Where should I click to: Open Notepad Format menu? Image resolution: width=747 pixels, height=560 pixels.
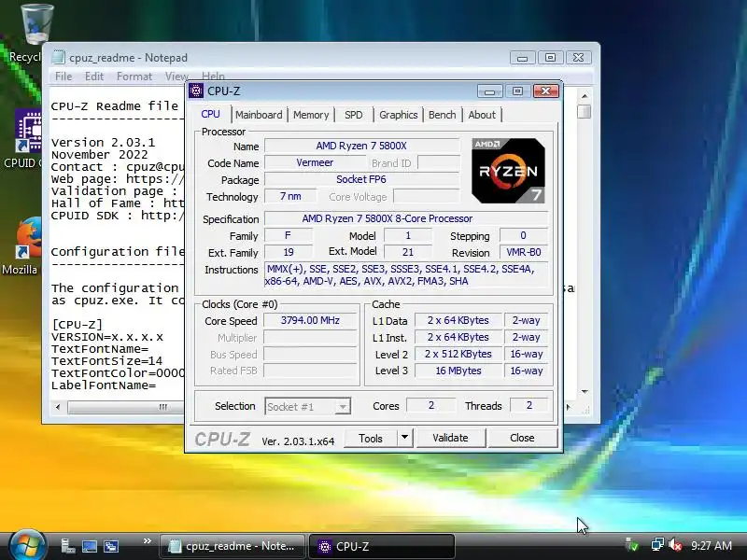coord(134,77)
